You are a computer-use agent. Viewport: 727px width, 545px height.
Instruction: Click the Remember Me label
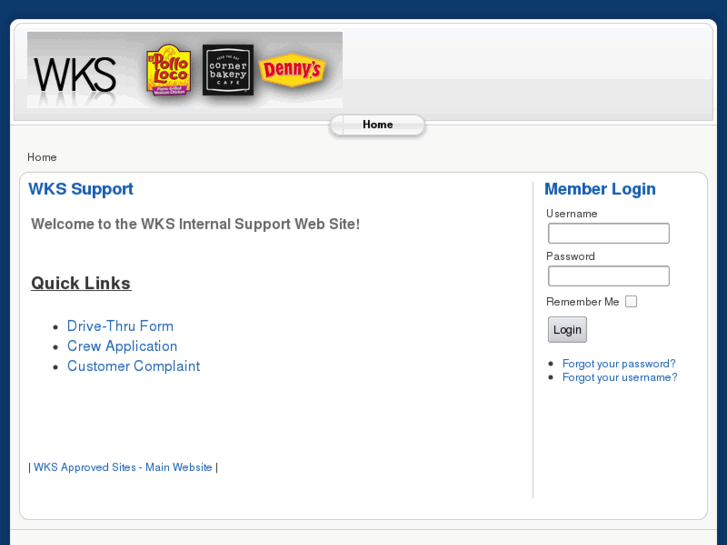[582, 301]
